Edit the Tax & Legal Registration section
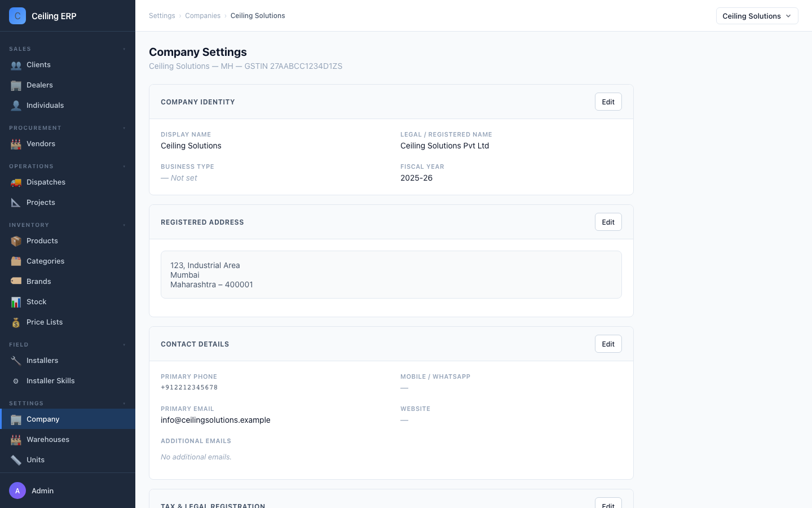812x508 pixels. pos(608,503)
